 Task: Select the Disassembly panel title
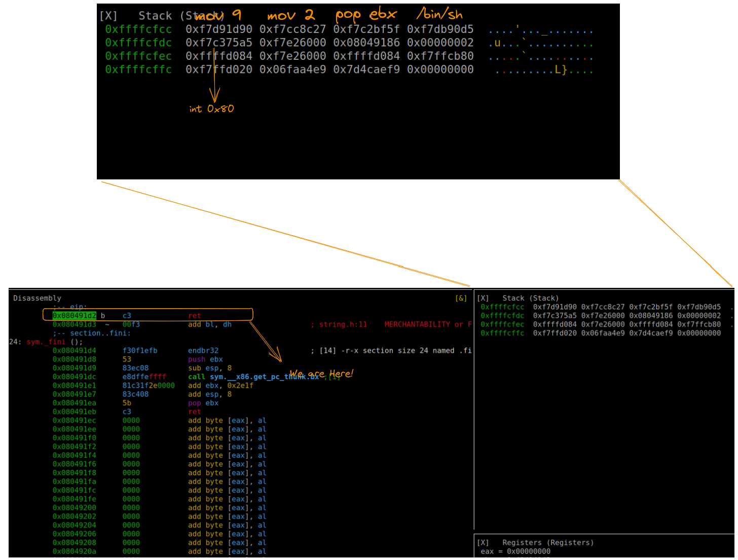click(37, 298)
